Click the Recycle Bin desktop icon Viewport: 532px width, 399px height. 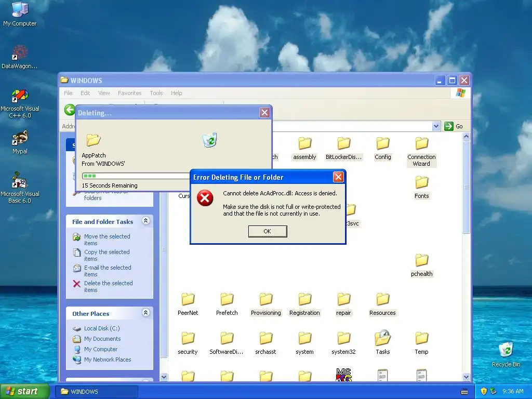tap(506, 354)
